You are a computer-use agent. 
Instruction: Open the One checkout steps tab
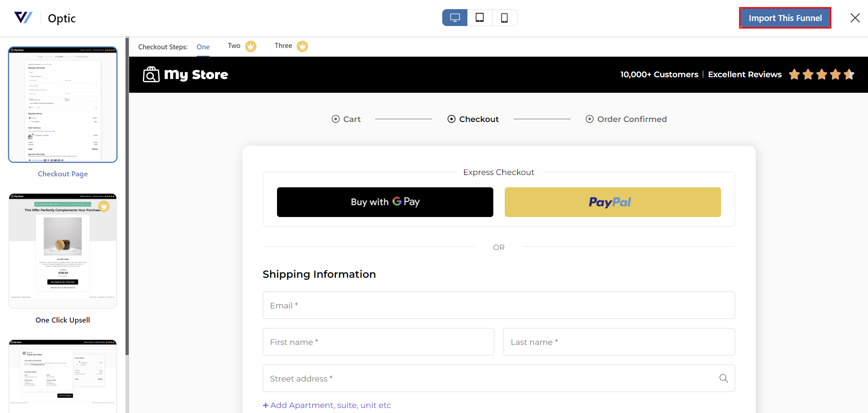[203, 46]
